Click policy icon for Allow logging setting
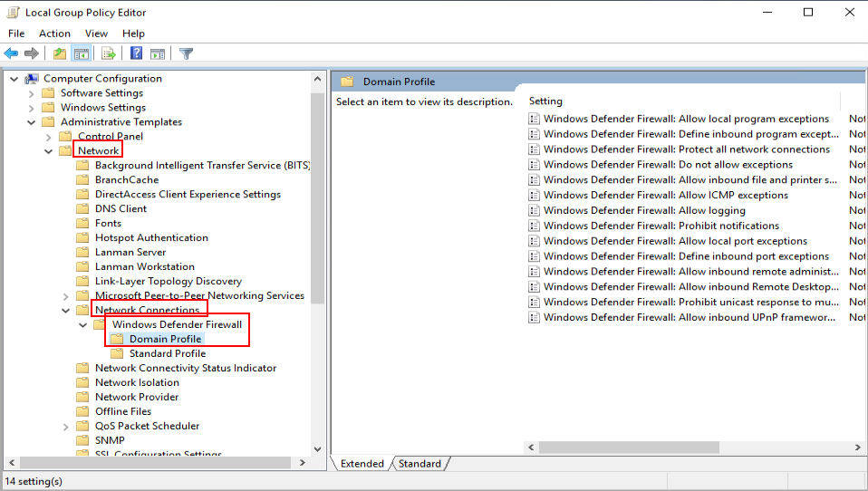 [x=535, y=210]
